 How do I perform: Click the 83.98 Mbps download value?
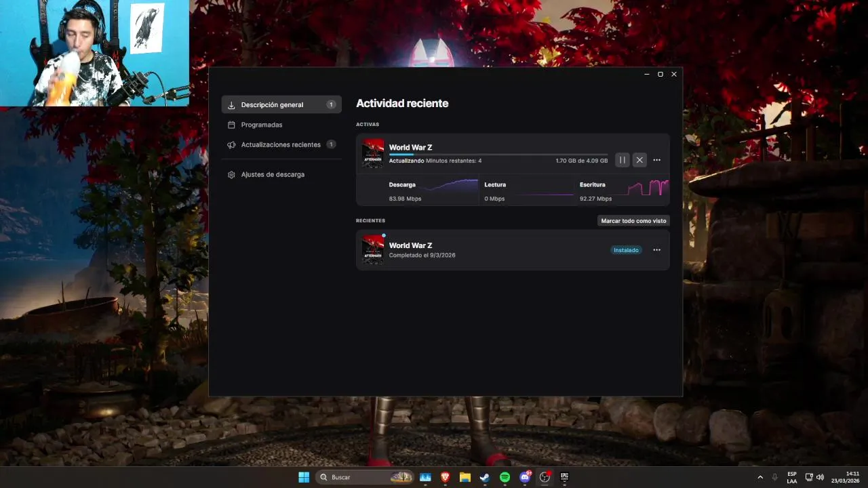[x=405, y=199]
